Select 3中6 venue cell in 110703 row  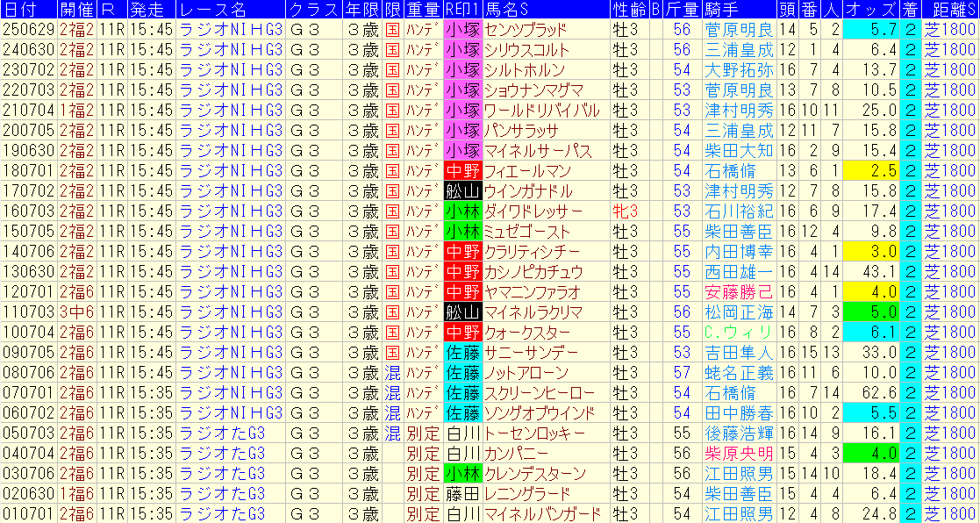77,312
